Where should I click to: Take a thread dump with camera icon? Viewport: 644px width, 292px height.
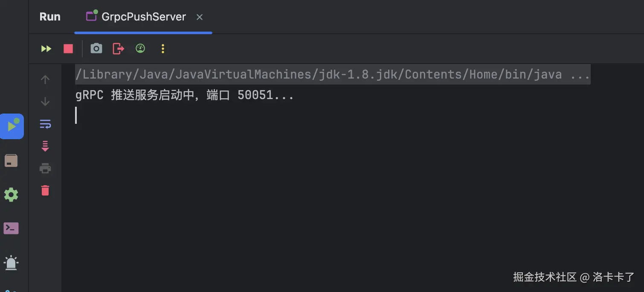pos(96,49)
